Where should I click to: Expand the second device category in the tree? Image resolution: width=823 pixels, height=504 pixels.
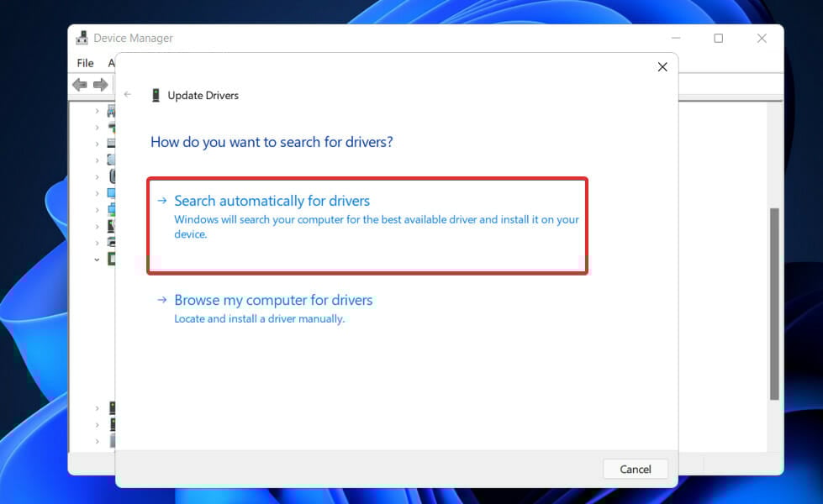(x=97, y=127)
